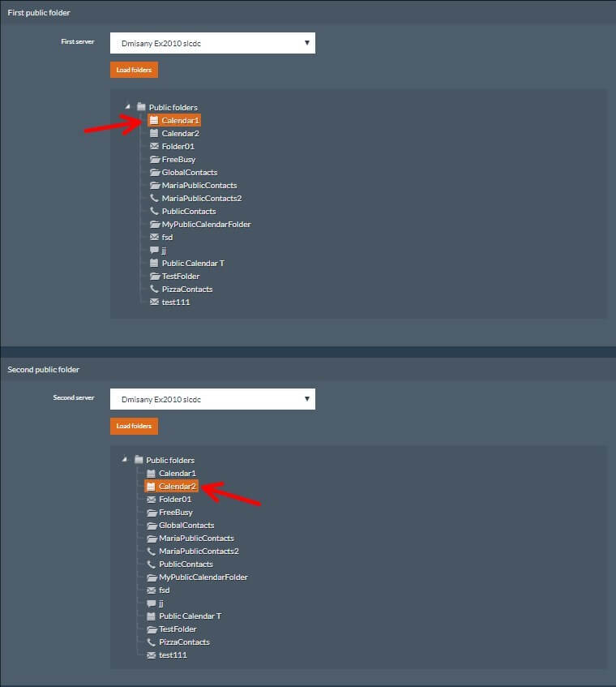The image size is (616, 687).
Task: Select PublicContacts label in first tree
Action: (189, 211)
